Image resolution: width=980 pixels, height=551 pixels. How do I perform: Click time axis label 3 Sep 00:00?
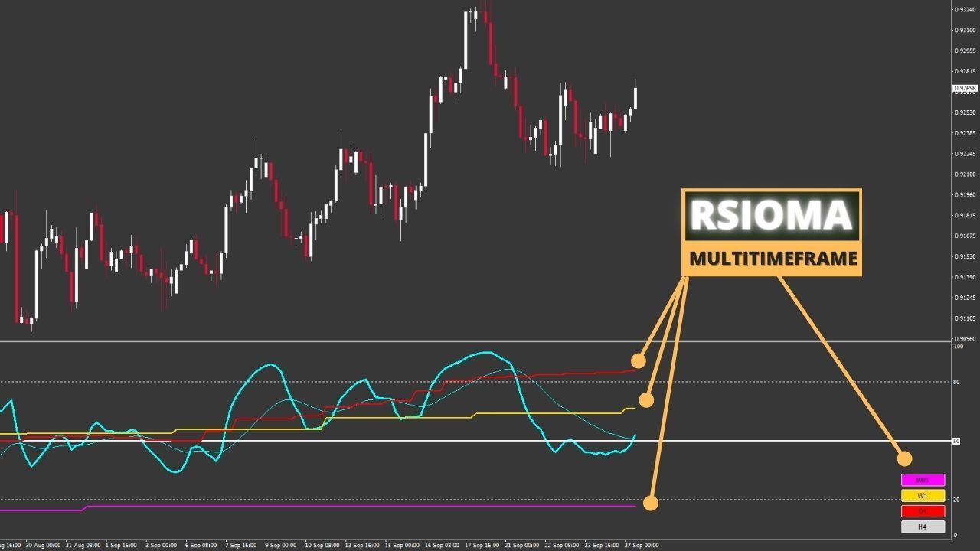tap(161, 546)
